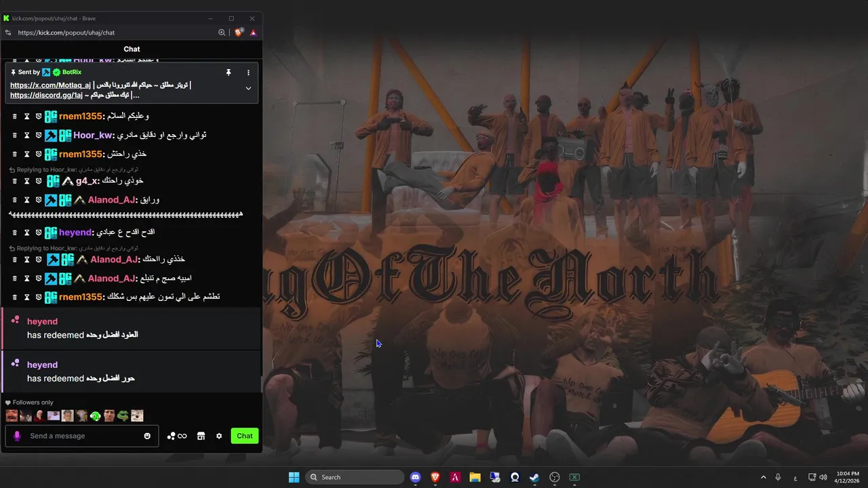
Task: Timeout rnem1355 on the 'وعليكم السلام' message
Action: click(27, 117)
